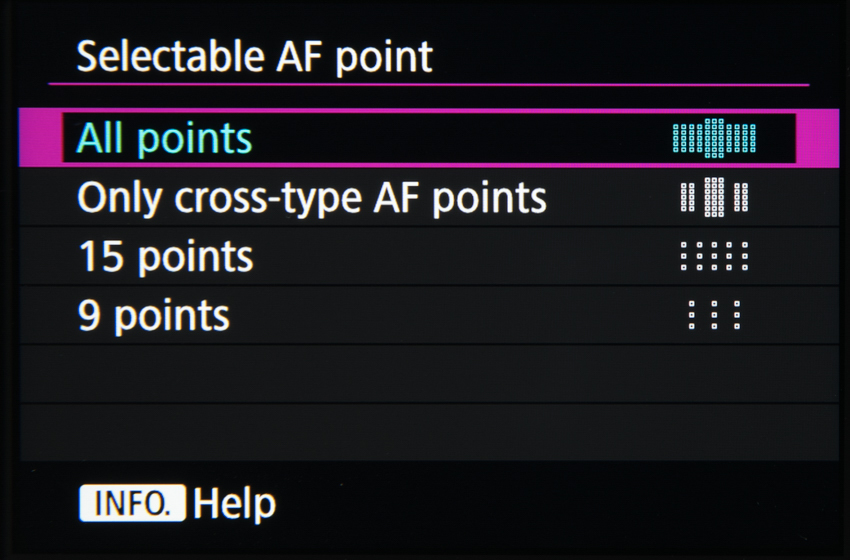Click the number '9' in fourth option
This screenshot has width=850, height=560.
tap(89, 316)
